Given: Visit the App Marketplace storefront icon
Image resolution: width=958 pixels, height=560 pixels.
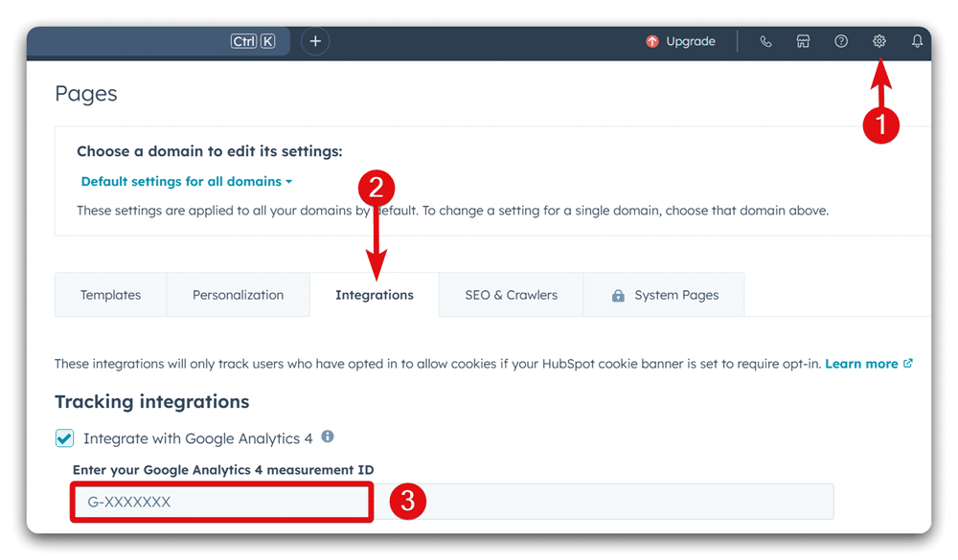Looking at the screenshot, I should pos(803,41).
